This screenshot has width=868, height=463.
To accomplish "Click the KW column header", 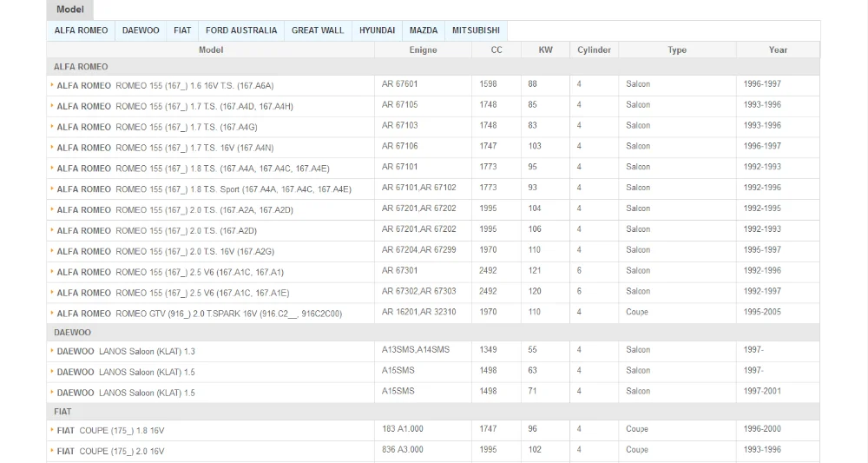I will (x=545, y=50).
